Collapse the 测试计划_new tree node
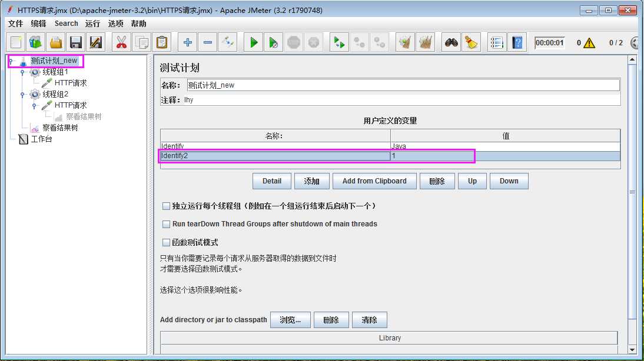The image size is (644, 361). click(x=11, y=61)
